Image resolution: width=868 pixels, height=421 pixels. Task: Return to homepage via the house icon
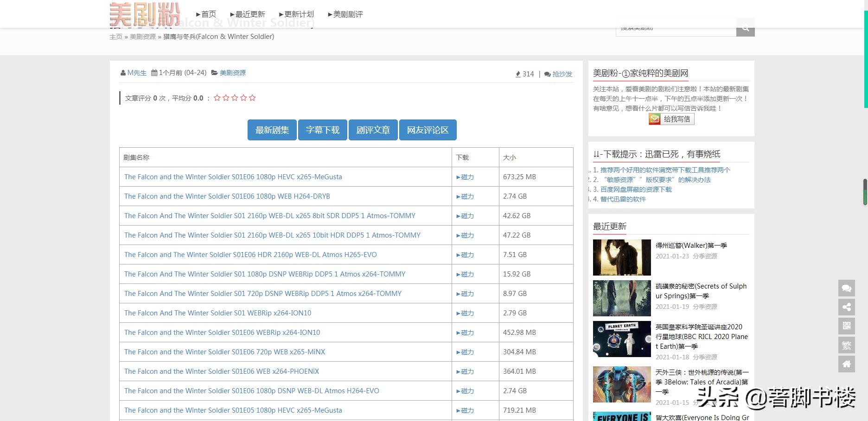[847, 364]
